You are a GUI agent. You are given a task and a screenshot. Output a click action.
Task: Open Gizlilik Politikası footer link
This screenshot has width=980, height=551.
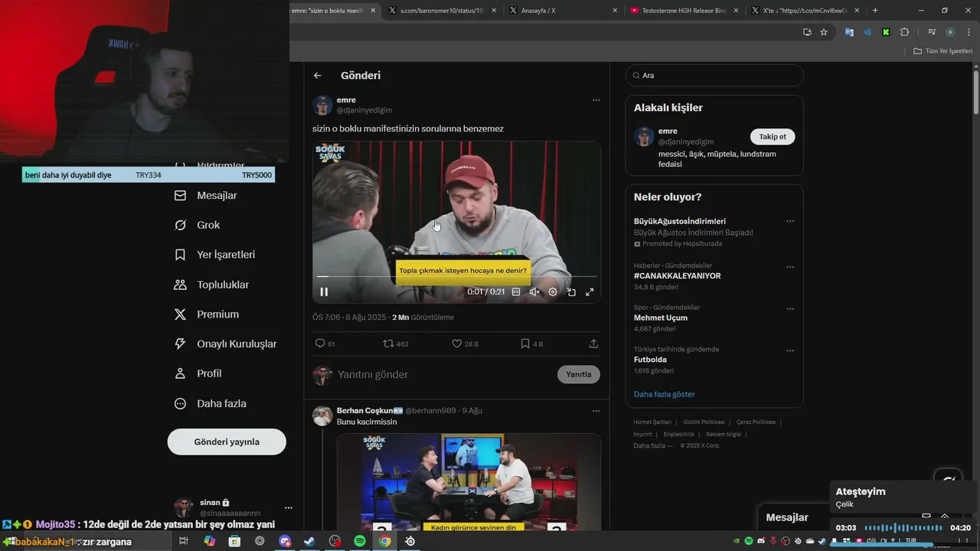click(704, 422)
